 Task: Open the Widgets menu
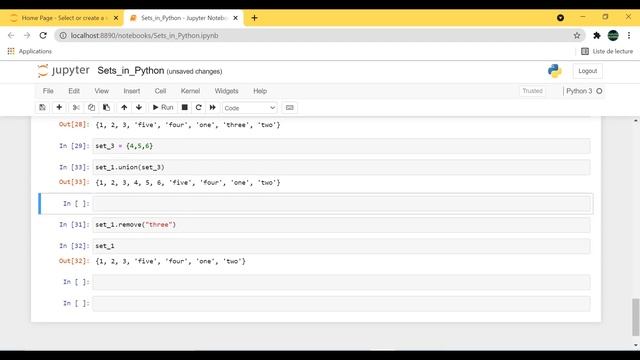tap(227, 91)
